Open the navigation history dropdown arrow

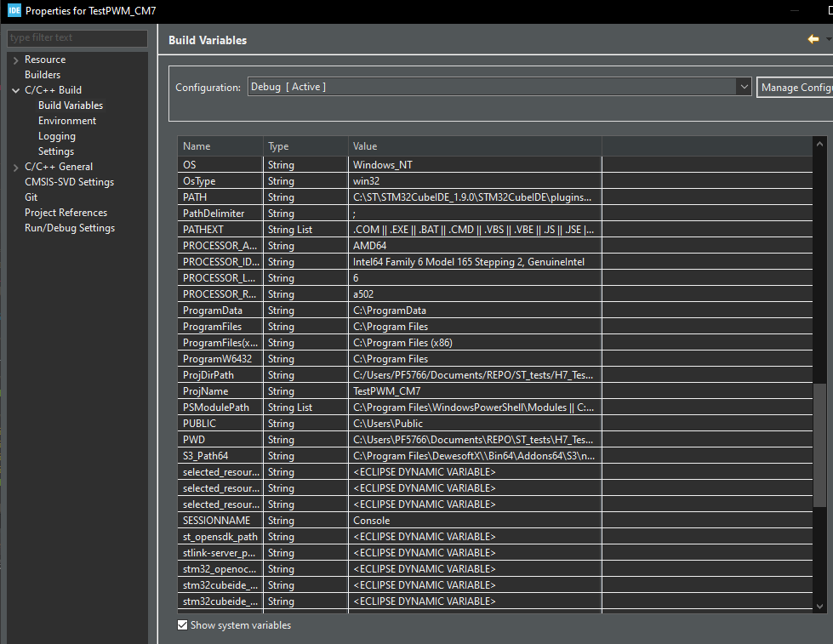pyautogui.click(x=828, y=39)
